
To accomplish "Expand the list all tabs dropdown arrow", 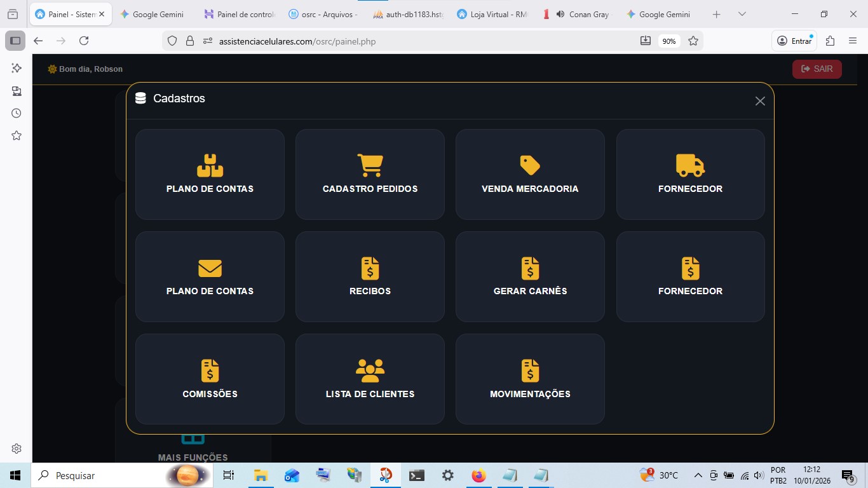I will click(x=743, y=14).
